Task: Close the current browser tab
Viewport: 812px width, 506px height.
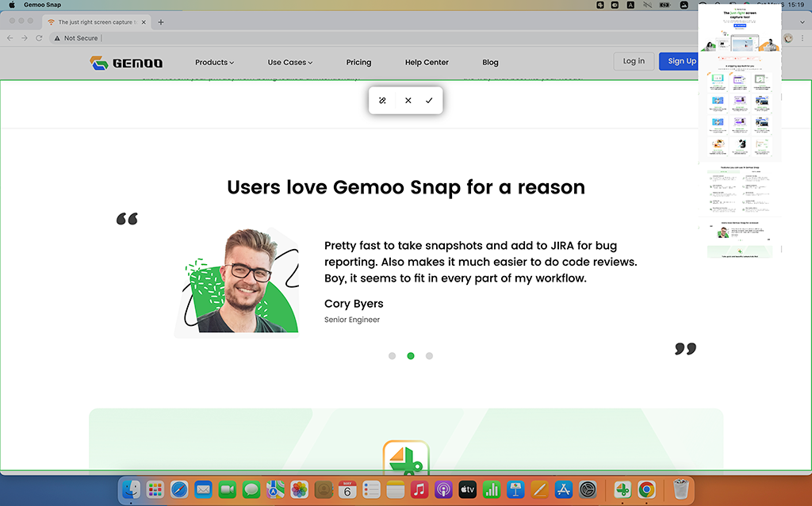Action: (x=144, y=21)
